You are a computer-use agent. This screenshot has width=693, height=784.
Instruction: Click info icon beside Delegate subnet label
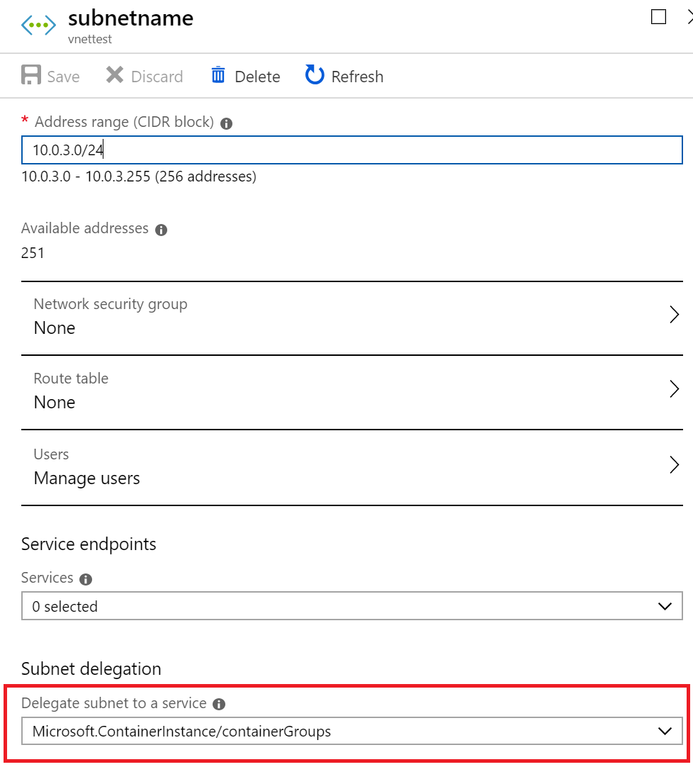pyautogui.click(x=219, y=704)
